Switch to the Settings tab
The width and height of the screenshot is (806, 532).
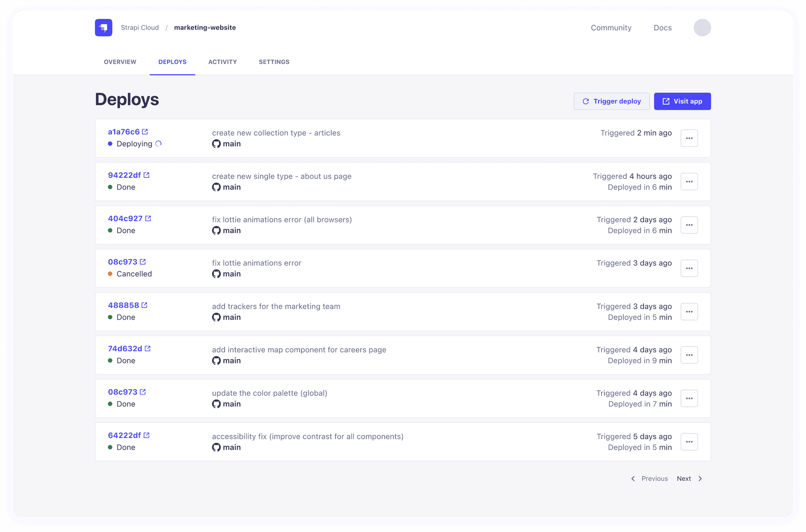click(274, 62)
